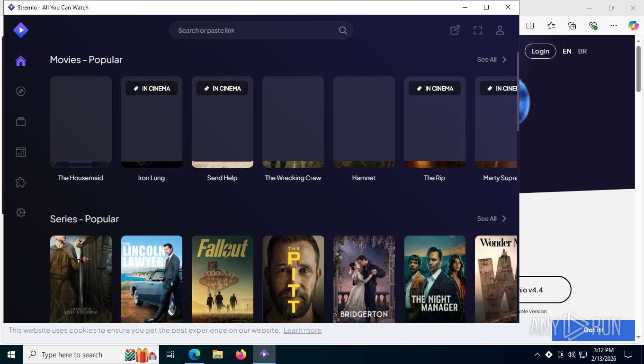Open The Pitt series poster
The height and width of the screenshot is (364, 644).
click(x=293, y=279)
